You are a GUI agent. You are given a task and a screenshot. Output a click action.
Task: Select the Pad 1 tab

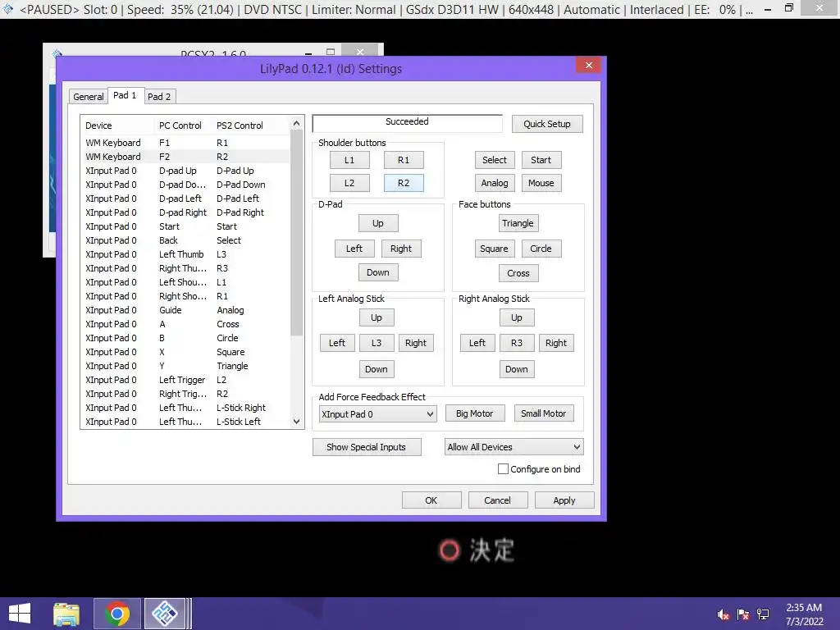pos(125,95)
